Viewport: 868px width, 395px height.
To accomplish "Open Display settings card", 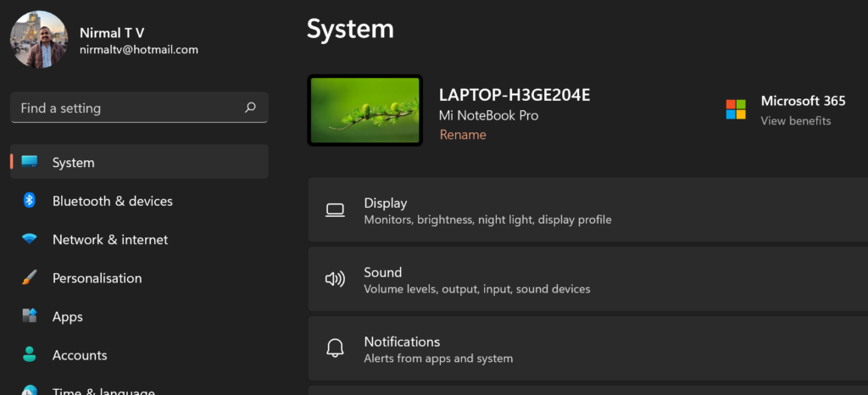I will click(588, 210).
